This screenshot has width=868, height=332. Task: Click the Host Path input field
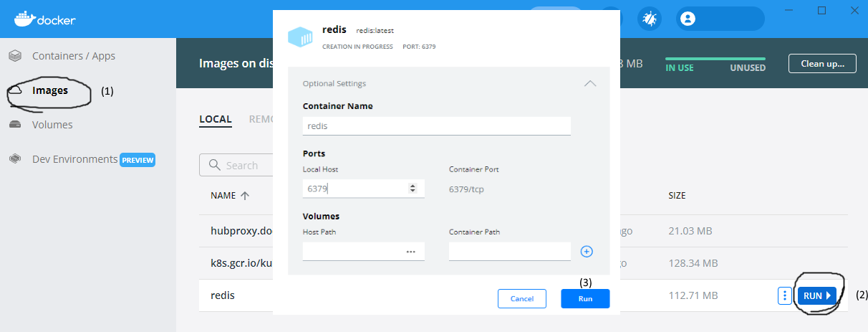(x=364, y=251)
